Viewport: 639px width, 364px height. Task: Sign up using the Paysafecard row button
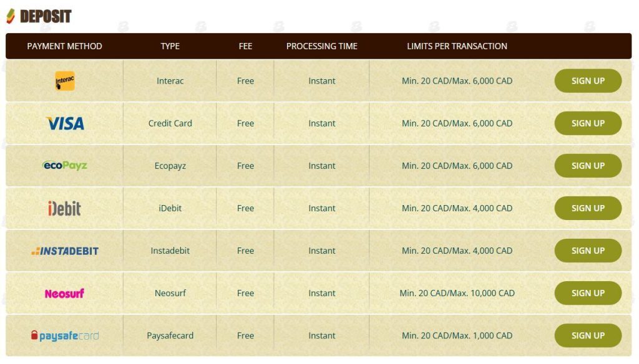[588, 335]
